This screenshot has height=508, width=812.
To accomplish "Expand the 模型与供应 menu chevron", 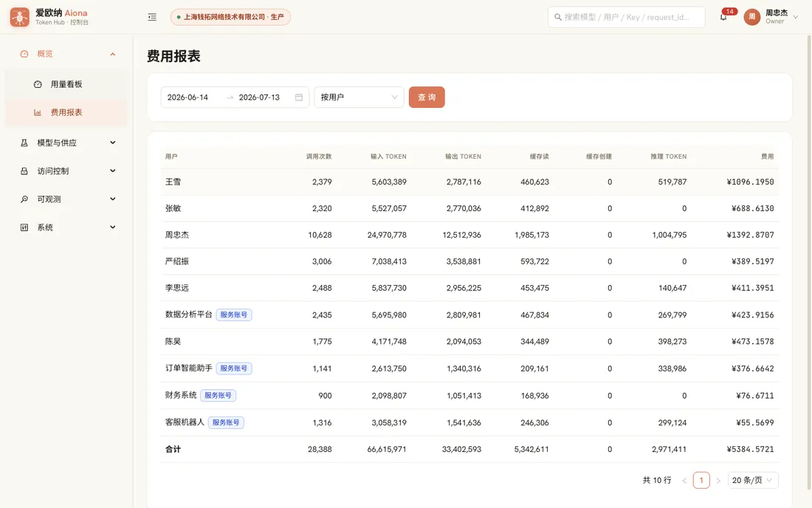I will pos(113,143).
